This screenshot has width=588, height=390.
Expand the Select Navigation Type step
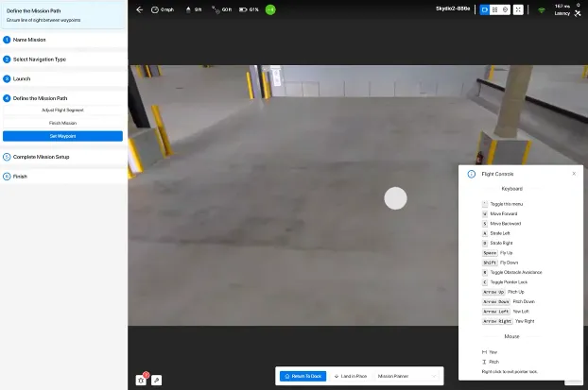62,59
